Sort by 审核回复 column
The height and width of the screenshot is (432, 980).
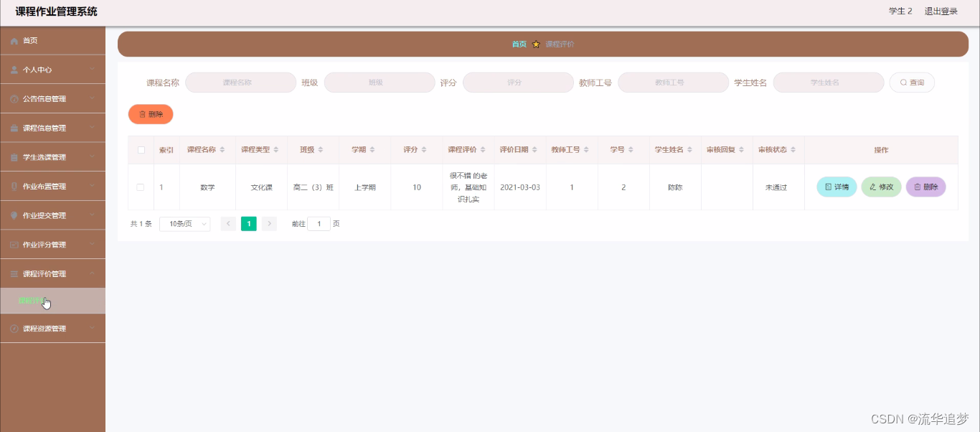tap(741, 150)
